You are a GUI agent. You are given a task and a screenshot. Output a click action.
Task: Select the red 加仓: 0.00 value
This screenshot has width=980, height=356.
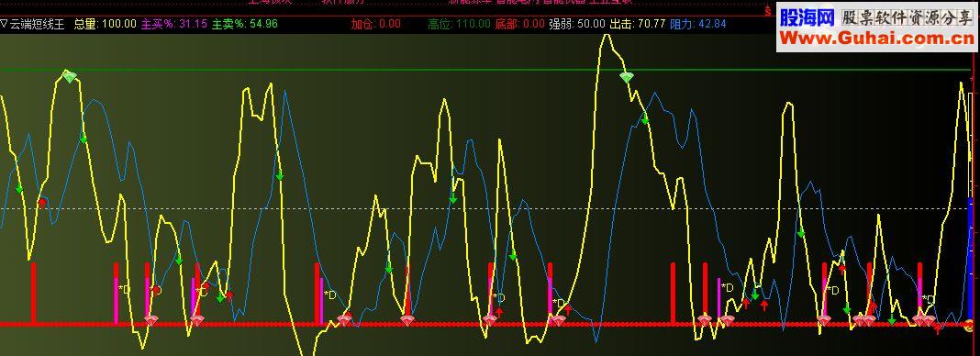[375, 25]
